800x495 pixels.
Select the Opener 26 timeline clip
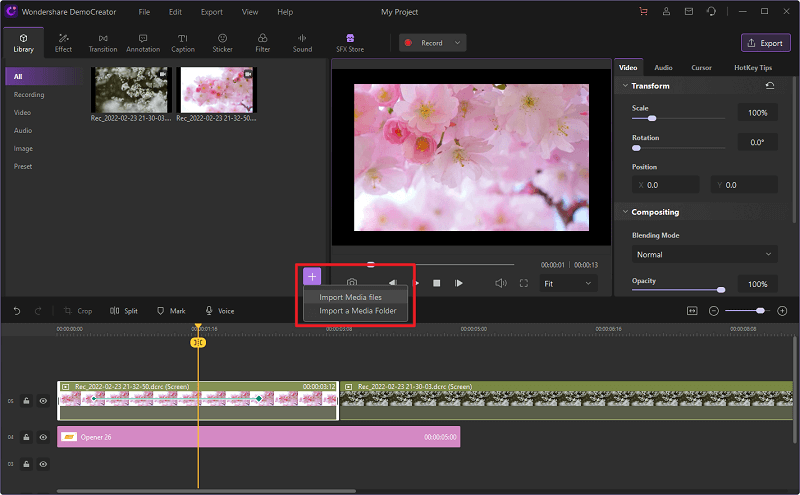point(259,437)
